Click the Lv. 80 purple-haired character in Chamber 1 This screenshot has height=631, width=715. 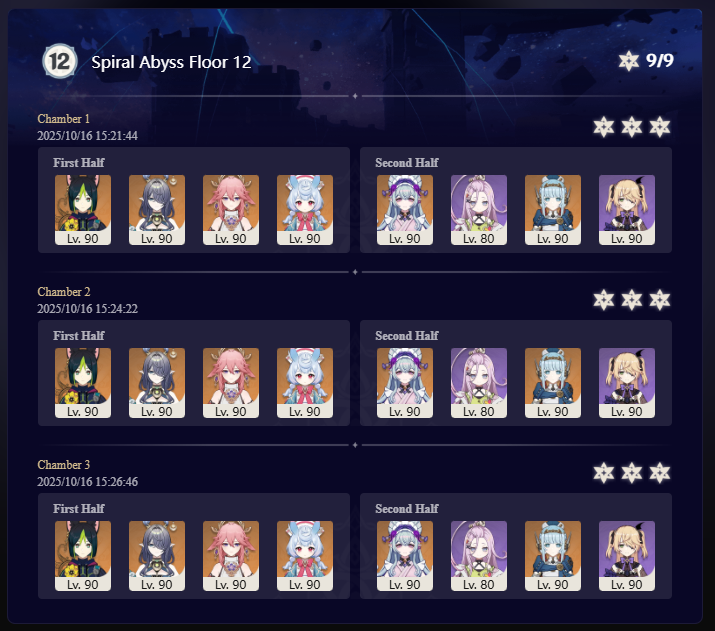pos(479,210)
